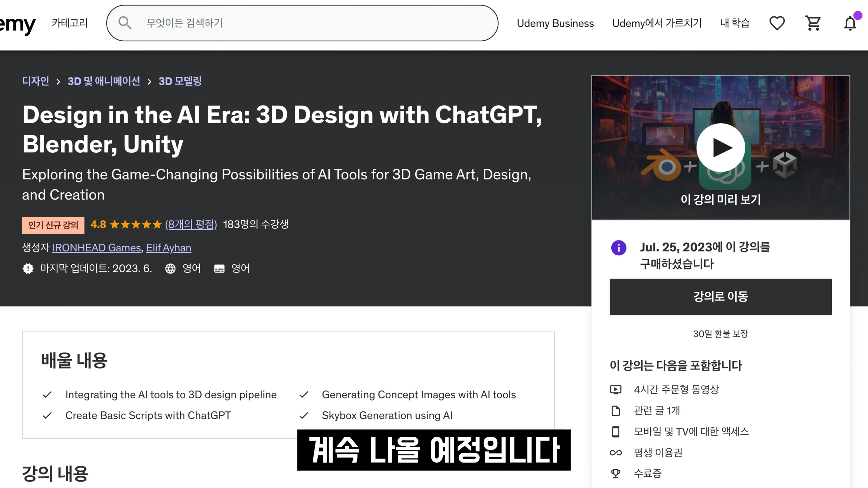The width and height of the screenshot is (868, 488).
Task: Click the purple info icon beside purchase date
Action: [619, 248]
